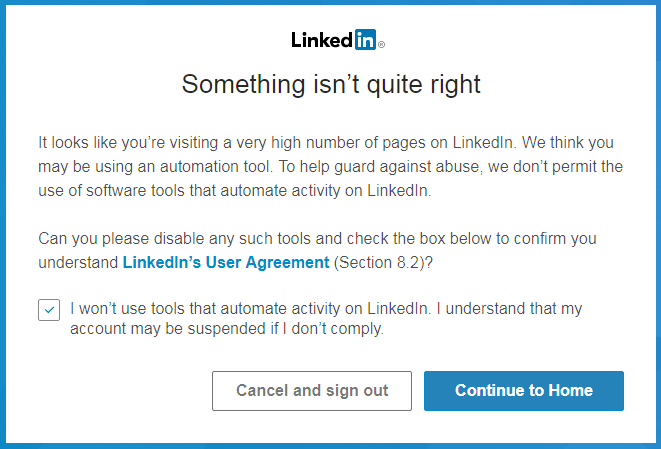Viewport: 661px width, 449px height.
Task: Click the "may be using an automation tool" line
Action: point(330,167)
